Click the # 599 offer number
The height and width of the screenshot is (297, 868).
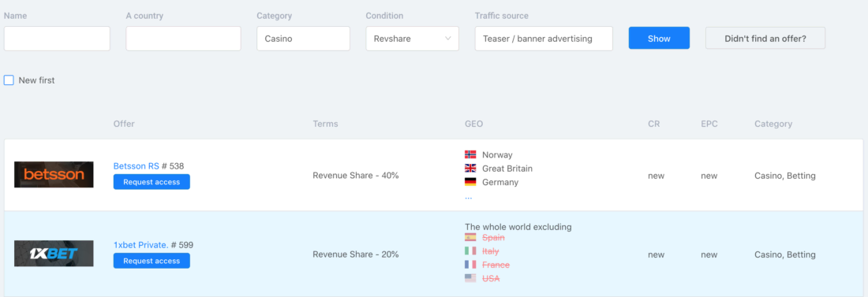point(182,245)
